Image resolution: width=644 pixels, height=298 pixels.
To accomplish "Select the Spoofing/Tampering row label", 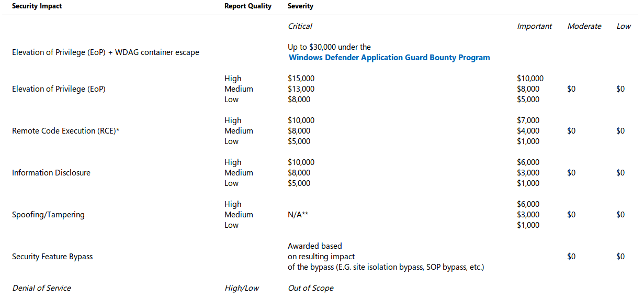I will pyautogui.click(x=48, y=215).
